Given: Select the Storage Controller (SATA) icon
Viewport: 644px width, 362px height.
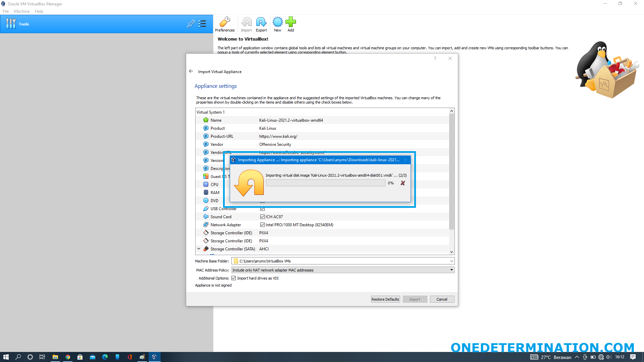Looking at the screenshot, I should pyautogui.click(x=206, y=249).
